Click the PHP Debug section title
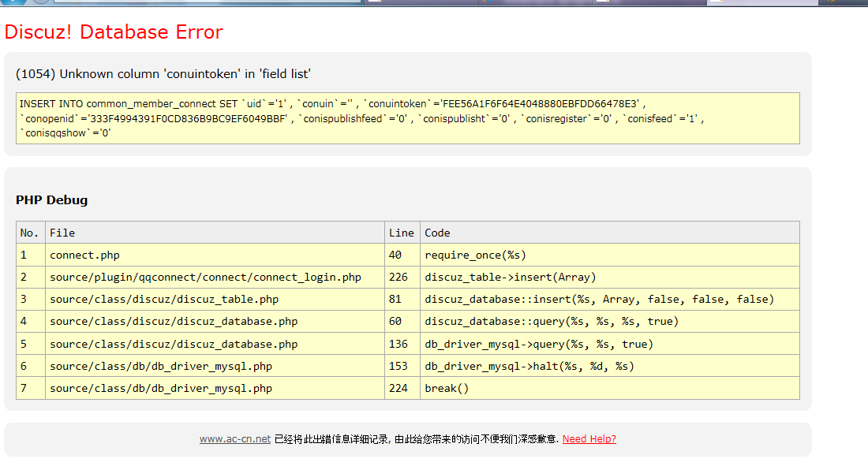The width and height of the screenshot is (868, 466). pyautogui.click(x=51, y=200)
